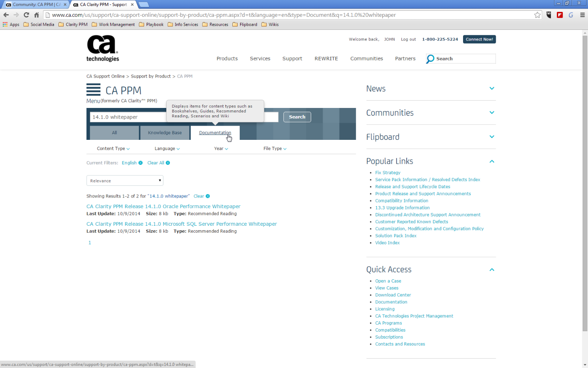This screenshot has width=588, height=368.
Task: Open the Flipboard extension icon
Action: click(560, 15)
